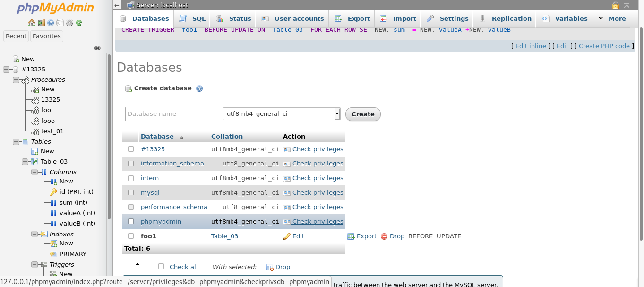Click the log out door icon

coord(41,23)
